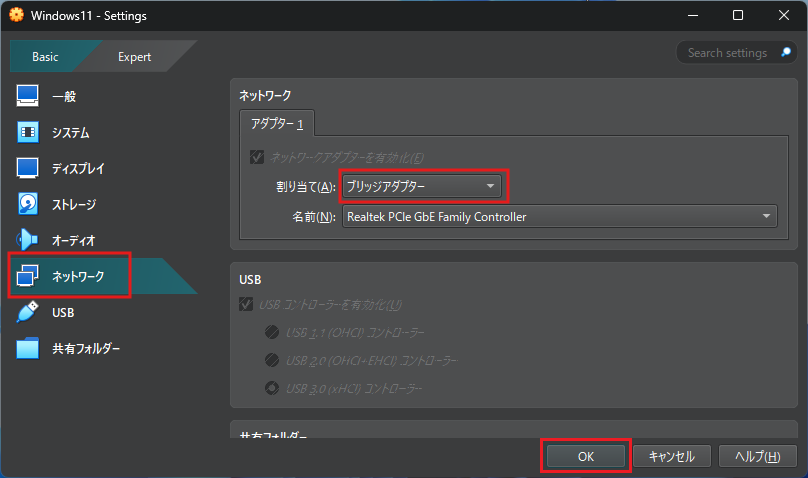Open the システム settings category label
Screen dimensions: 808x478
click(x=71, y=132)
